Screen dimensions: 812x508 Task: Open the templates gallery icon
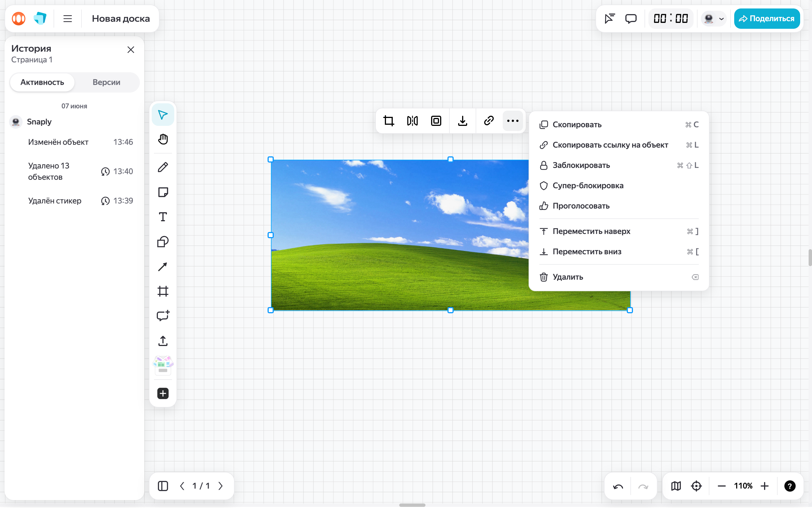[x=163, y=365]
